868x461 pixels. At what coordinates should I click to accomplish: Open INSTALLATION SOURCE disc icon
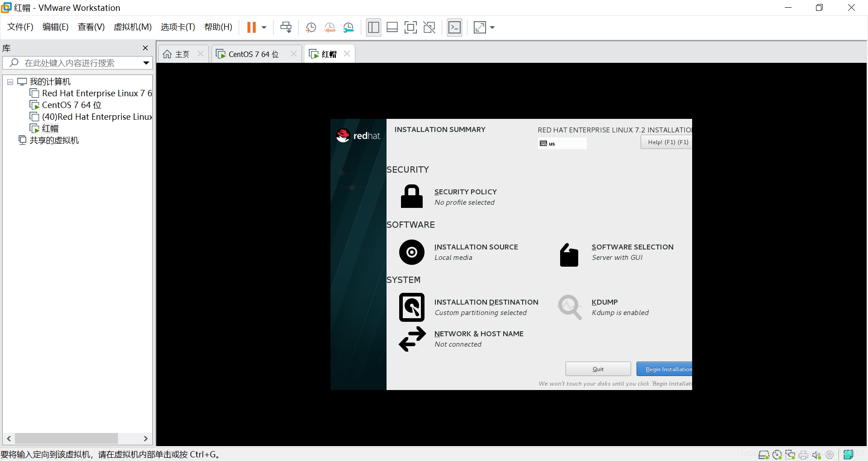coord(411,252)
